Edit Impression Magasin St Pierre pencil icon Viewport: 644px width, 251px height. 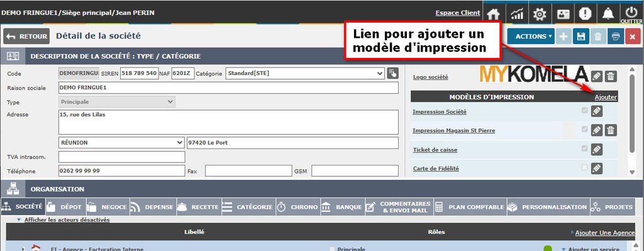tap(597, 130)
